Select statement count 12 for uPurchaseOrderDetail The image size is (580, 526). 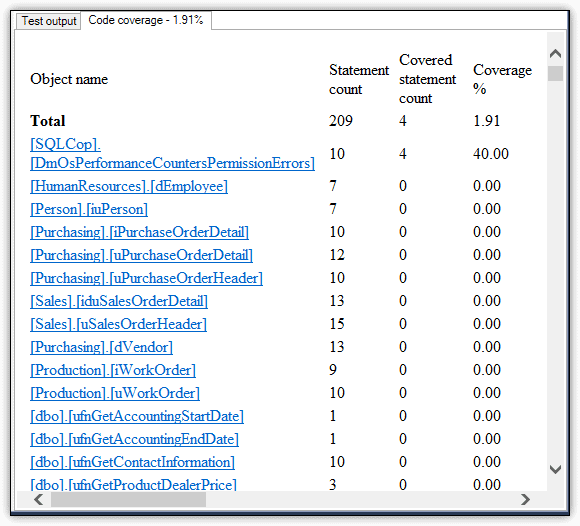pyautogui.click(x=337, y=255)
